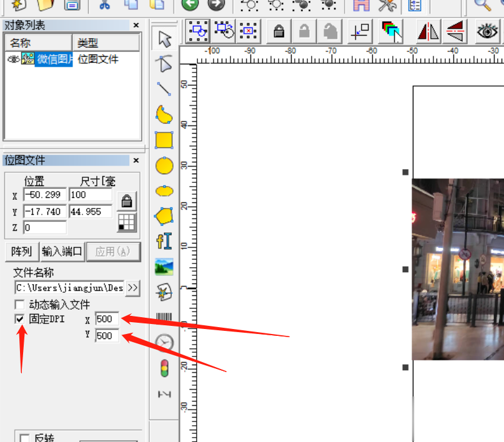Choose the rectangle drawing tool
The image size is (504, 442).
[164, 140]
